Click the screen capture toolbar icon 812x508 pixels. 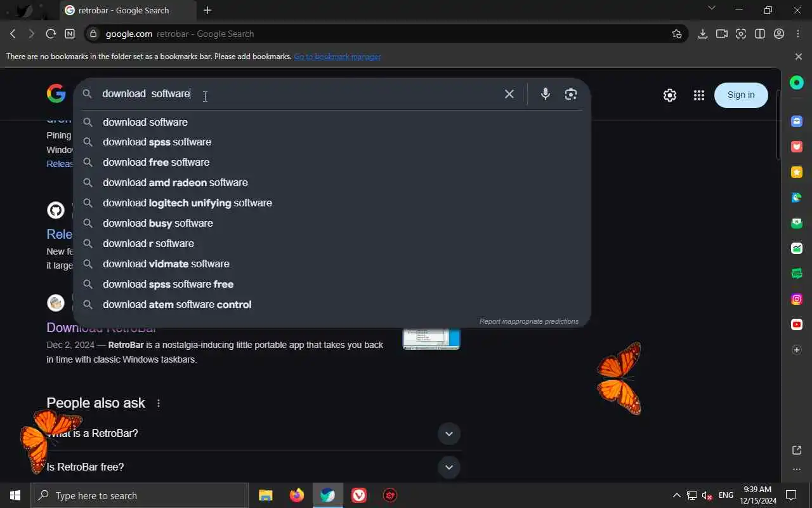tap(740, 34)
